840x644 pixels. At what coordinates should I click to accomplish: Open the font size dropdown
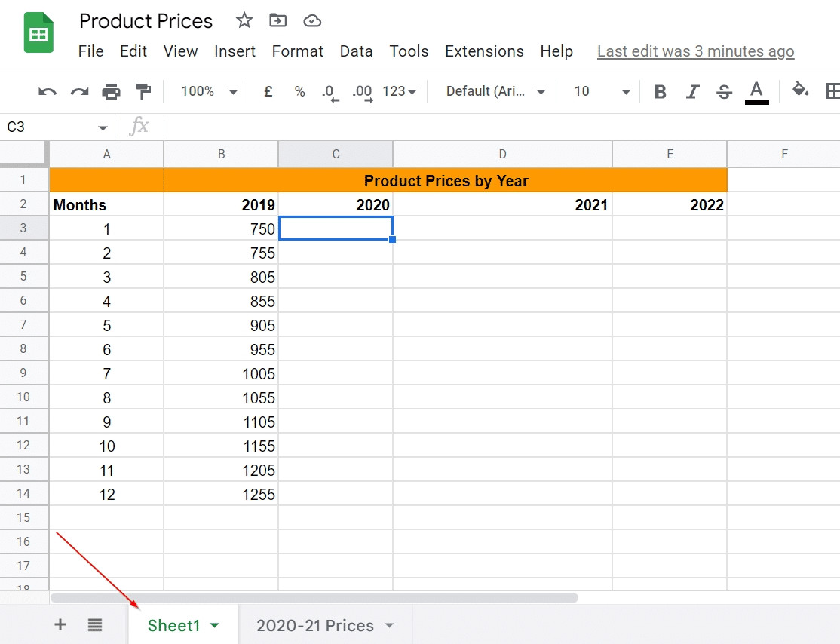[601, 92]
